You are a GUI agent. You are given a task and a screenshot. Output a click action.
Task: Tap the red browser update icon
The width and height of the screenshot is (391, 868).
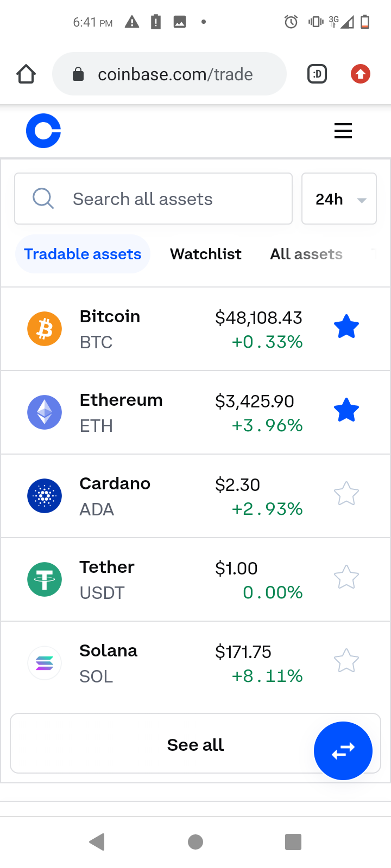(361, 74)
